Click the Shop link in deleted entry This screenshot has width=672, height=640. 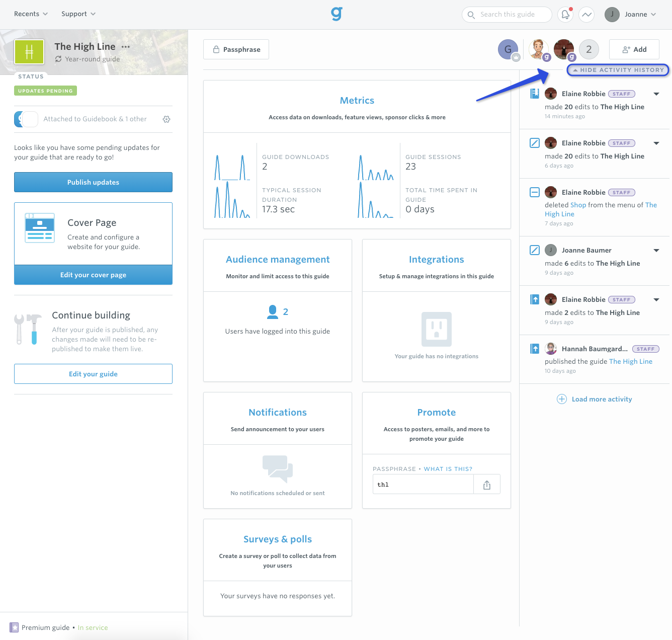(x=578, y=205)
